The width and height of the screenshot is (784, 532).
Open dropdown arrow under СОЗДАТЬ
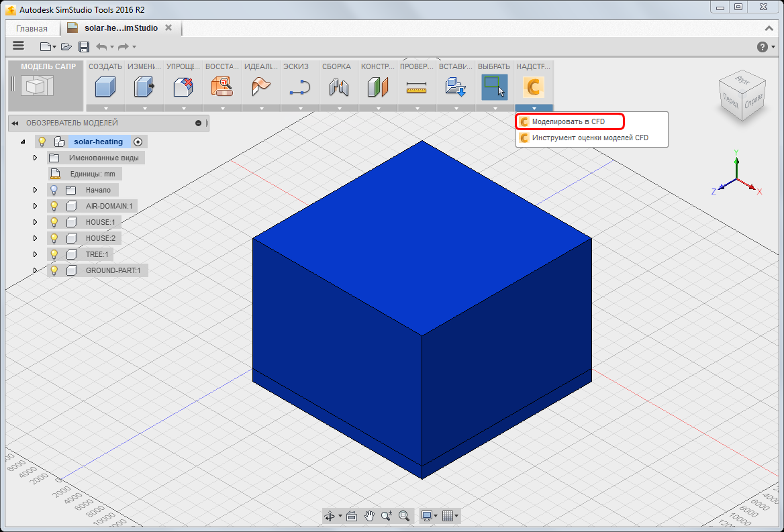click(105, 108)
